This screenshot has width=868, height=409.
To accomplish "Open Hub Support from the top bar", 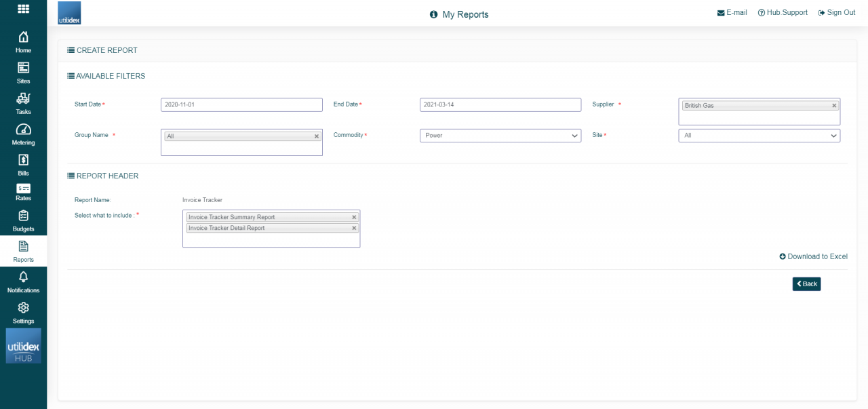I will [783, 12].
